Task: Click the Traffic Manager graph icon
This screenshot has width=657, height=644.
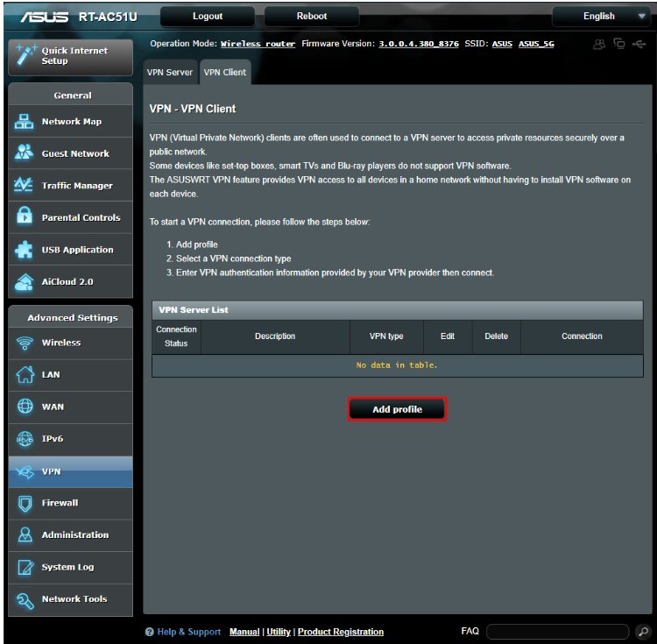Action: pos(24,185)
